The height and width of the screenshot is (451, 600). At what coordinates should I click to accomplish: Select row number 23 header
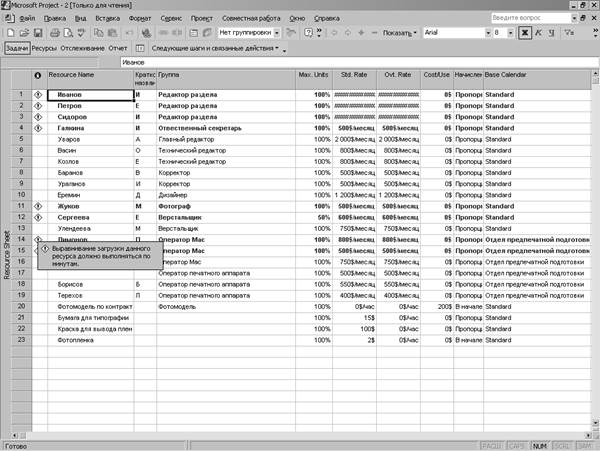click(21, 340)
